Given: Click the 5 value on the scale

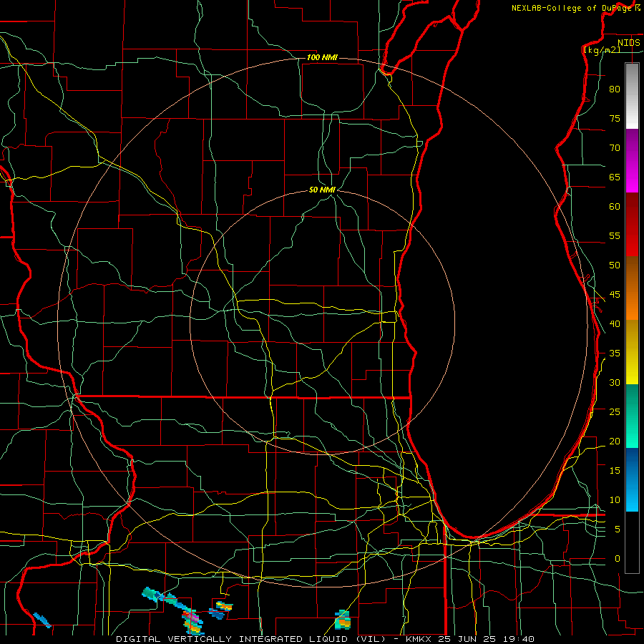Looking at the screenshot, I should (x=618, y=529).
